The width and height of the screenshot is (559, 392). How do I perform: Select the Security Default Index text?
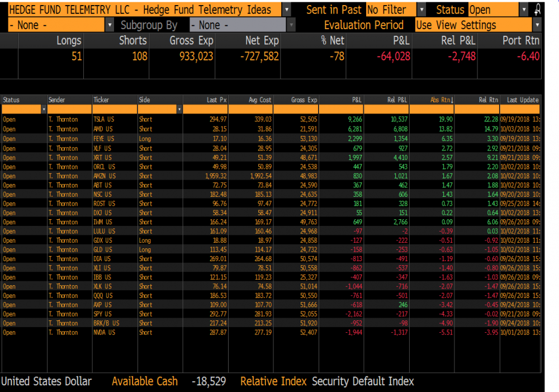coord(363,381)
